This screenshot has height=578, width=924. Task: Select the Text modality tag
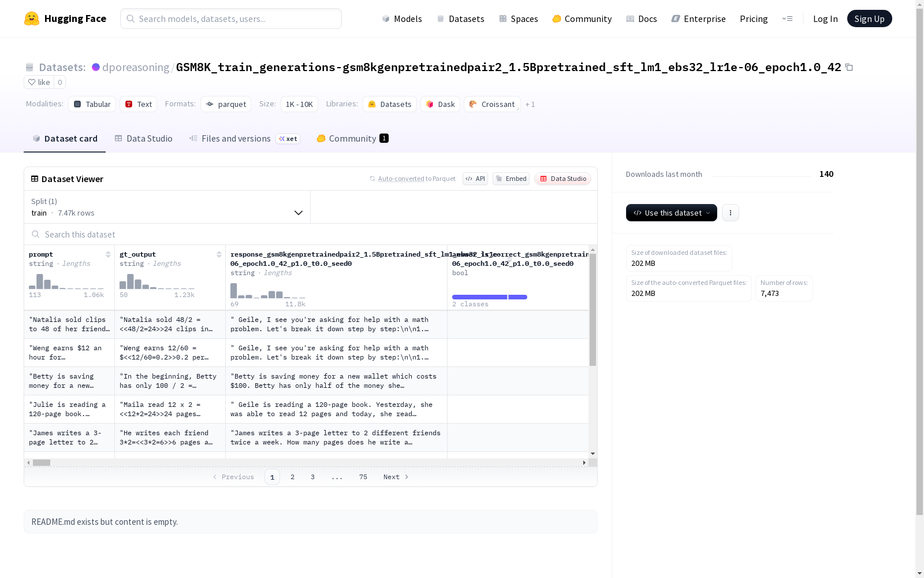138,104
